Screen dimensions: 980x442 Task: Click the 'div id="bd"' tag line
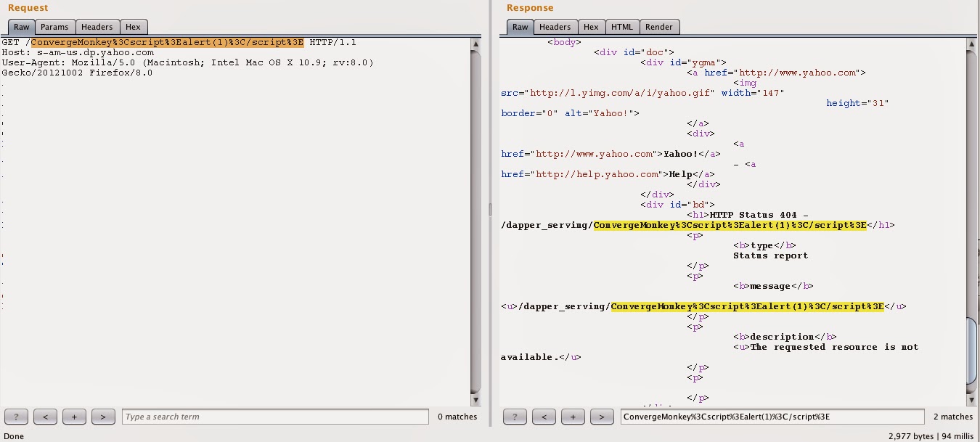point(677,205)
